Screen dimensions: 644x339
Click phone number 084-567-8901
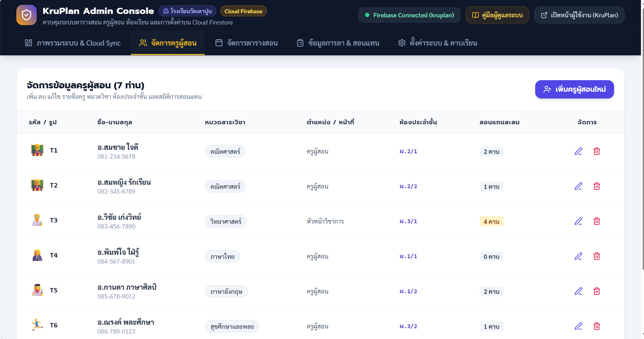click(x=116, y=262)
